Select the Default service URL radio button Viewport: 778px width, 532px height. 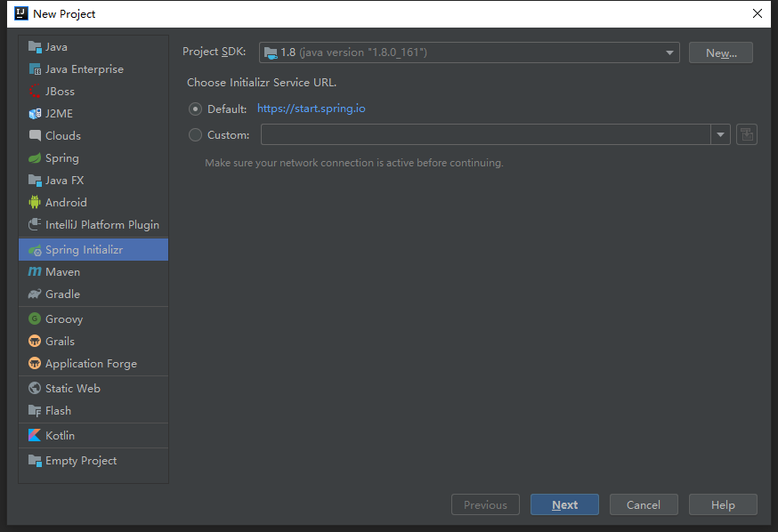coord(195,109)
